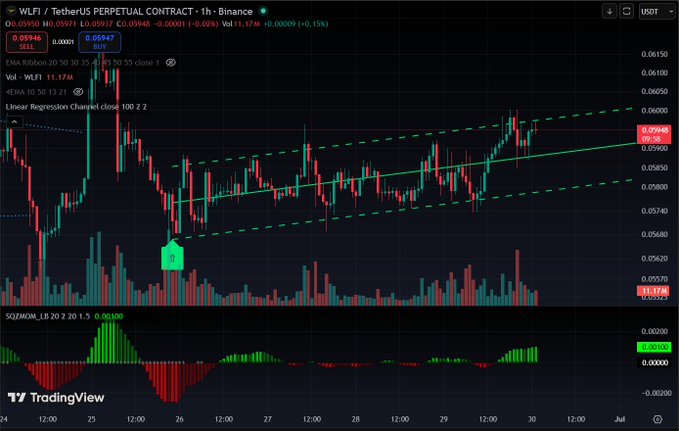Select the Vol · WLFI indicator legend
Screen dimensions: 679x431
click(39, 77)
